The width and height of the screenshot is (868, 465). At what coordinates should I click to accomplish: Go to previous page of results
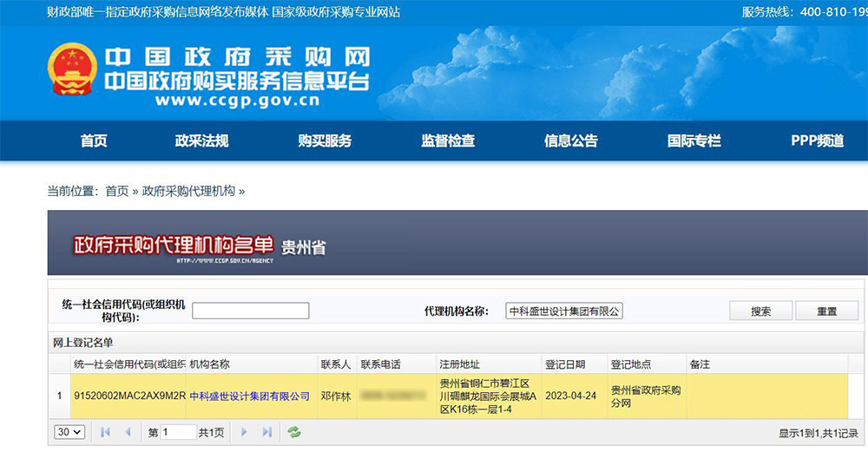pyautogui.click(x=128, y=432)
